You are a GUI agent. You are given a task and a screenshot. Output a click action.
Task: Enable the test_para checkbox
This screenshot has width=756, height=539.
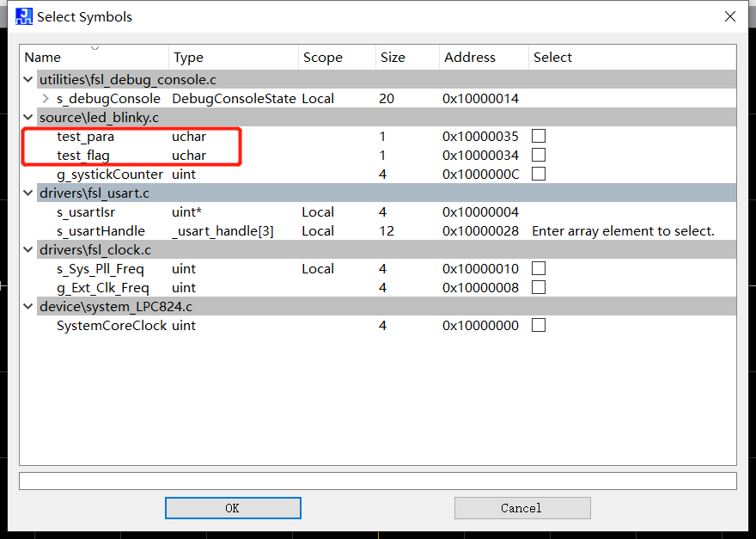[539, 136]
